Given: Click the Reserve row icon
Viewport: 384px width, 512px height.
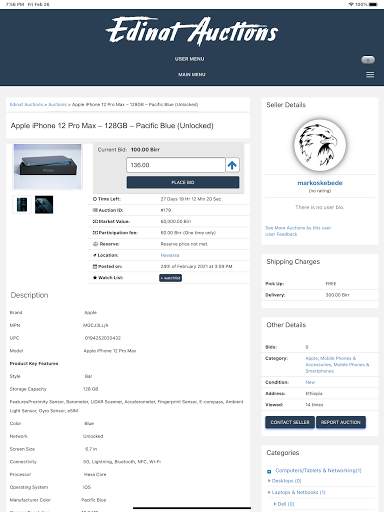Looking at the screenshot, I should click(x=95, y=244).
